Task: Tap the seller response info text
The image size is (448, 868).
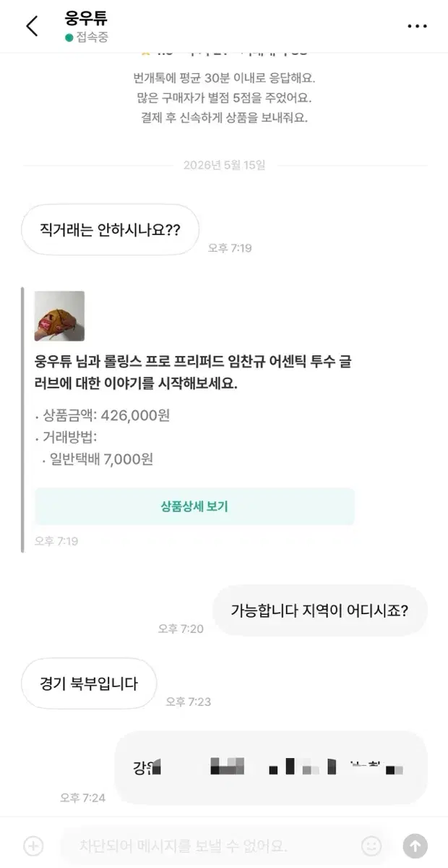Action: tap(225, 97)
